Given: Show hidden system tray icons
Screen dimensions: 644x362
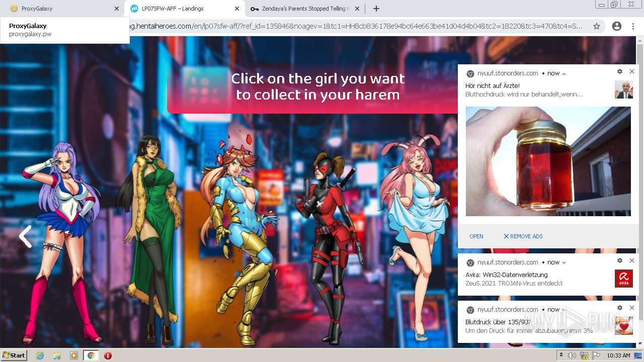Looking at the screenshot, I should (x=561, y=355).
